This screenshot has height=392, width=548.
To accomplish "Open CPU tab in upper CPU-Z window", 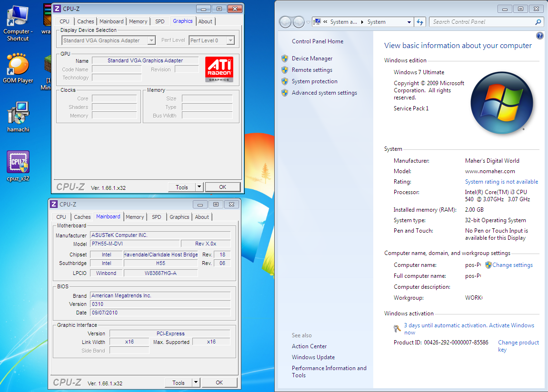I will (x=64, y=21).
